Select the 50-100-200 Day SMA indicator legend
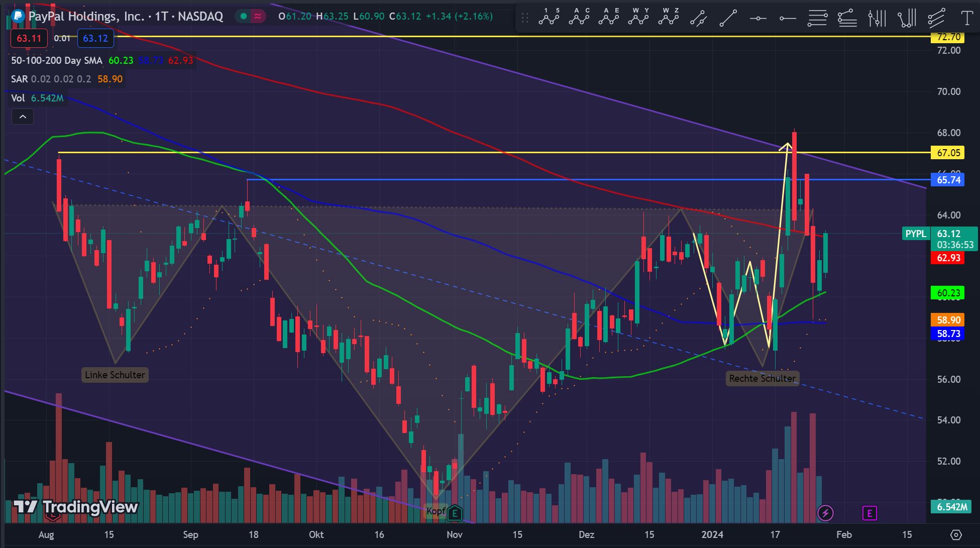This screenshot has width=980, height=548. coord(56,60)
